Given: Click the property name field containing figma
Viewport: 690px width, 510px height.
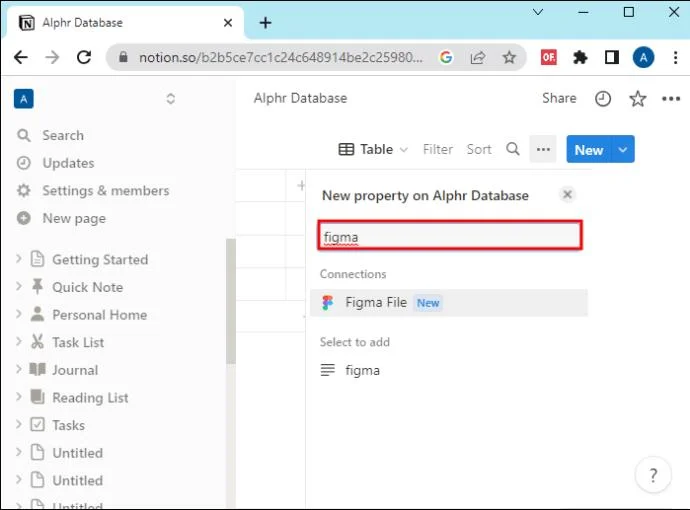Looking at the screenshot, I should pyautogui.click(x=450, y=235).
